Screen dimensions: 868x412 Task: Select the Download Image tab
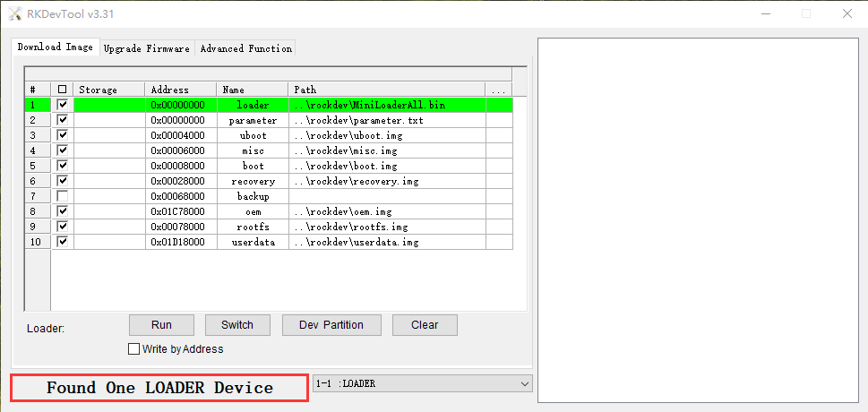(55, 47)
